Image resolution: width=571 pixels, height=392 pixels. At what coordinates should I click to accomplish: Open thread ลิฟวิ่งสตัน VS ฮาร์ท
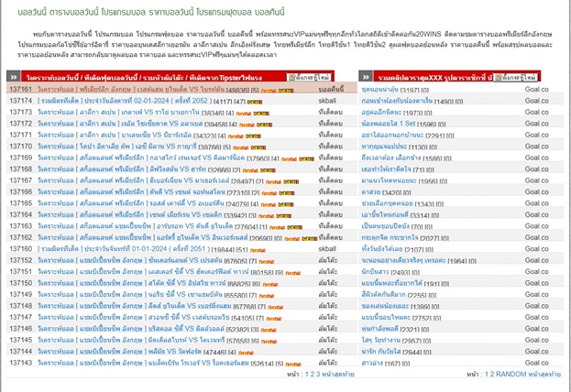(x=122, y=169)
